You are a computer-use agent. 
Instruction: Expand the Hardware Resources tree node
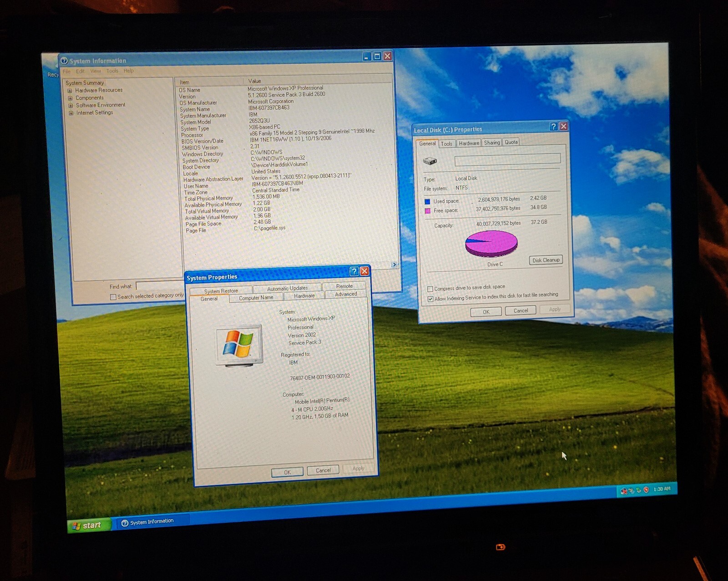tap(70, 91)
